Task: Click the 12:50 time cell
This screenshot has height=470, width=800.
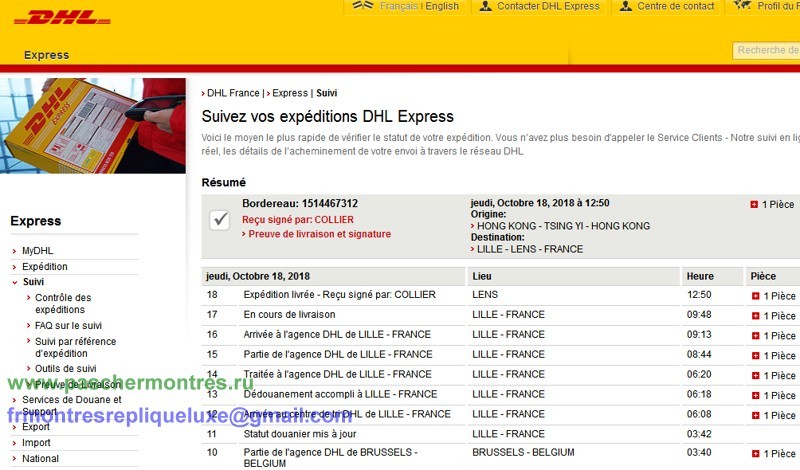Action: pyautogui.click(x=698, y=294)
